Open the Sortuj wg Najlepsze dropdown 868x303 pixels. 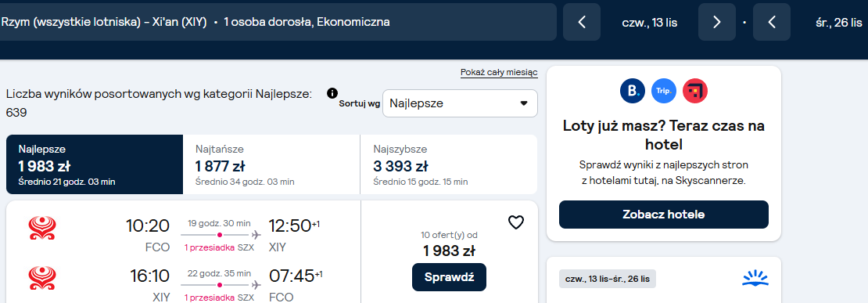(460, 103)
